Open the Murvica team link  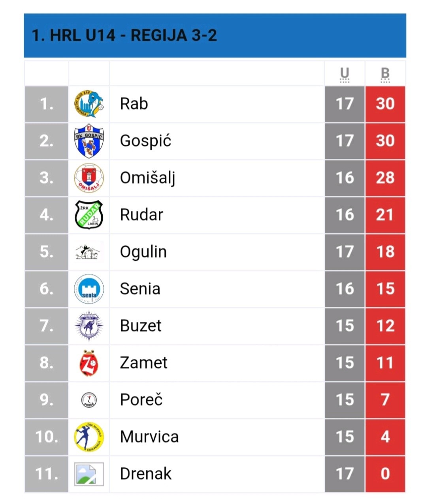point(149,437)
